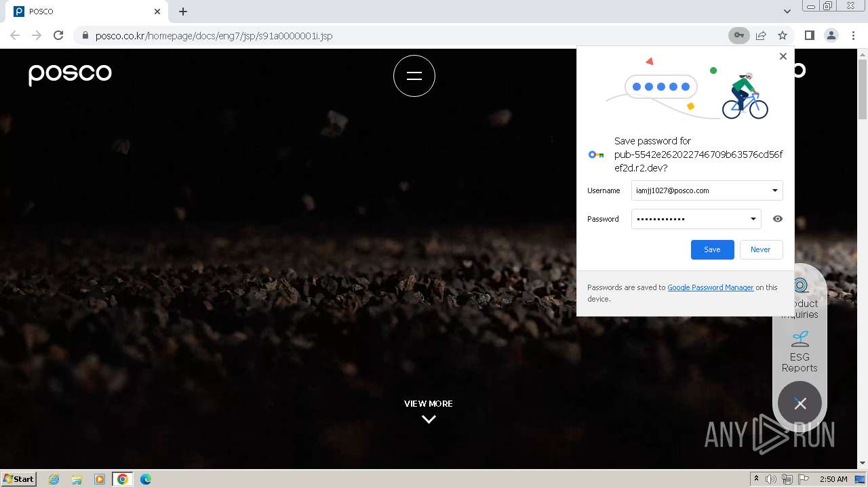Open the Windows Start menu

tap(19, 479)
